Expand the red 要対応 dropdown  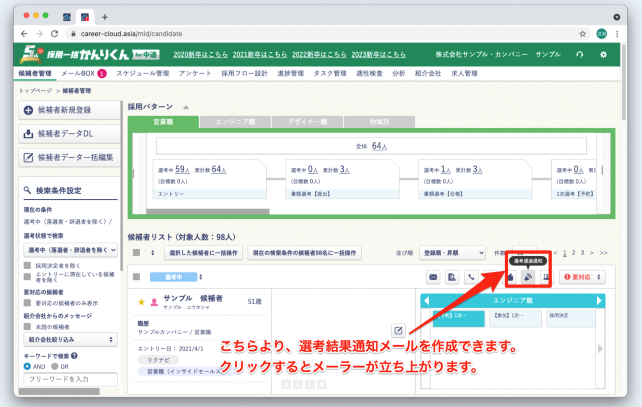click(x=584, y=277)
